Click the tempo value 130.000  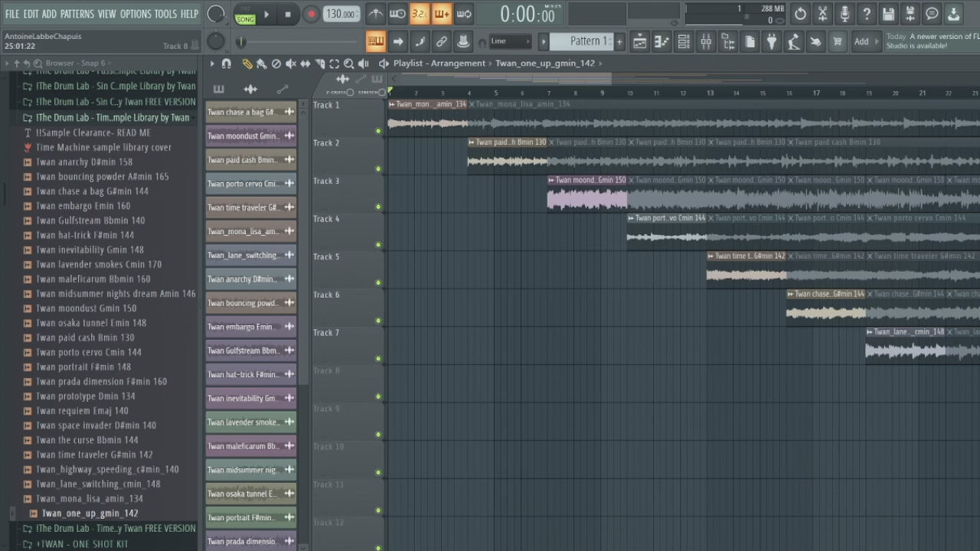click(341, 14)
